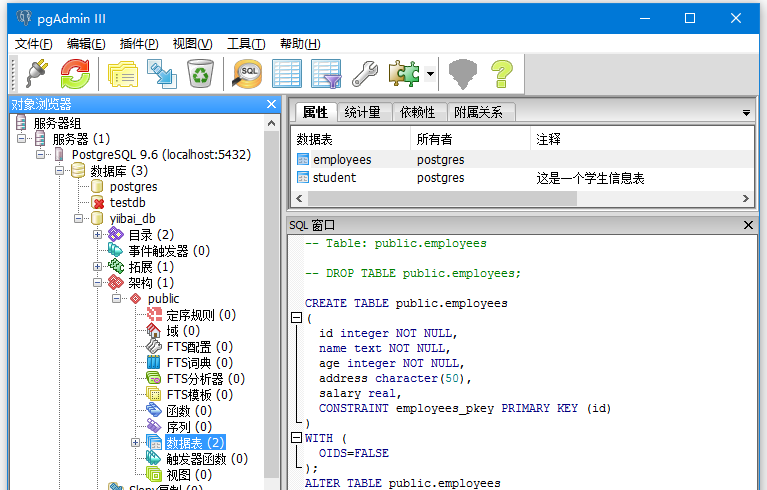Screen dimensions: 767x490
Task: Open the 文件(F) menu
Action: pyautogui.click(x=33, y=44)
